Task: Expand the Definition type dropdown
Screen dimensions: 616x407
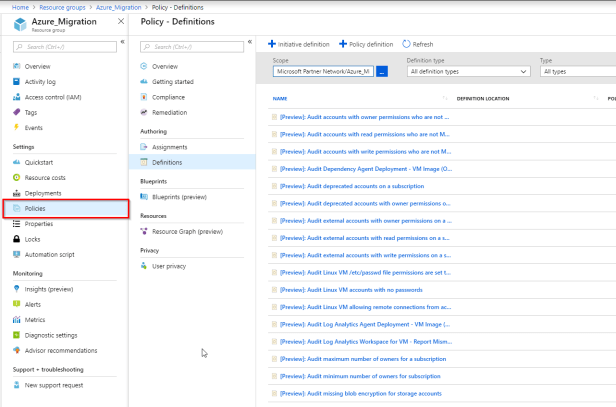Action: tap(467, 72)
